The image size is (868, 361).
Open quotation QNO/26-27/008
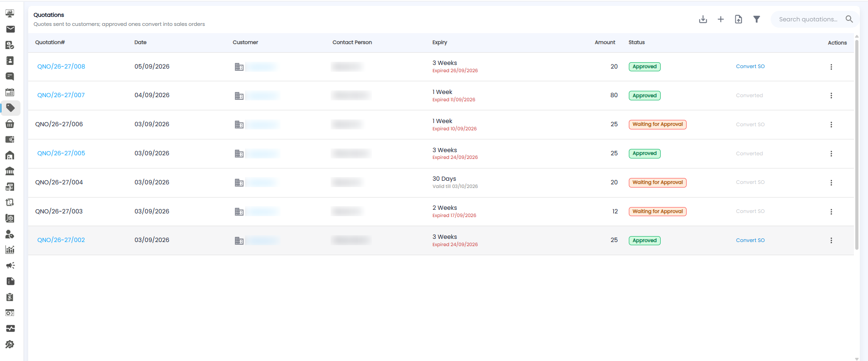61,66
